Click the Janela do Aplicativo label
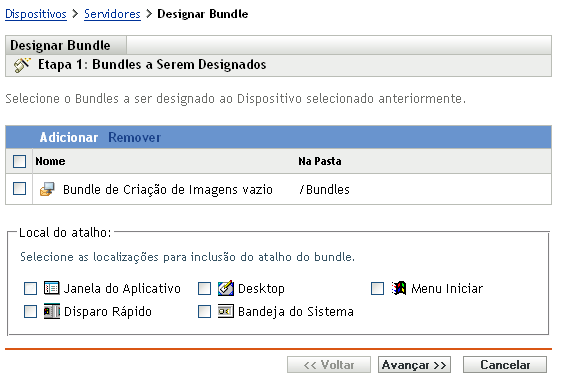 122,289
